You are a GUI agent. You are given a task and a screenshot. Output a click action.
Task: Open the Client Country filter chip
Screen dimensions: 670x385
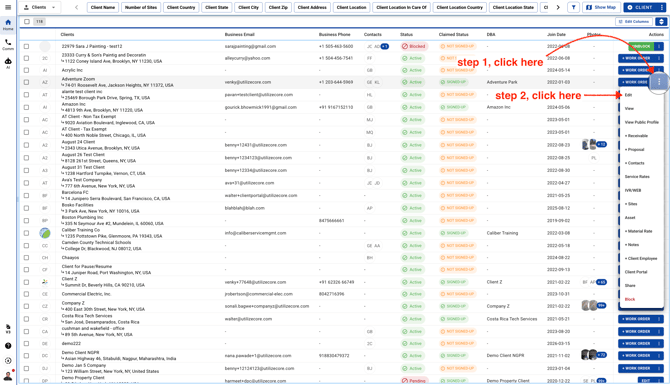(x=181, y=7)
